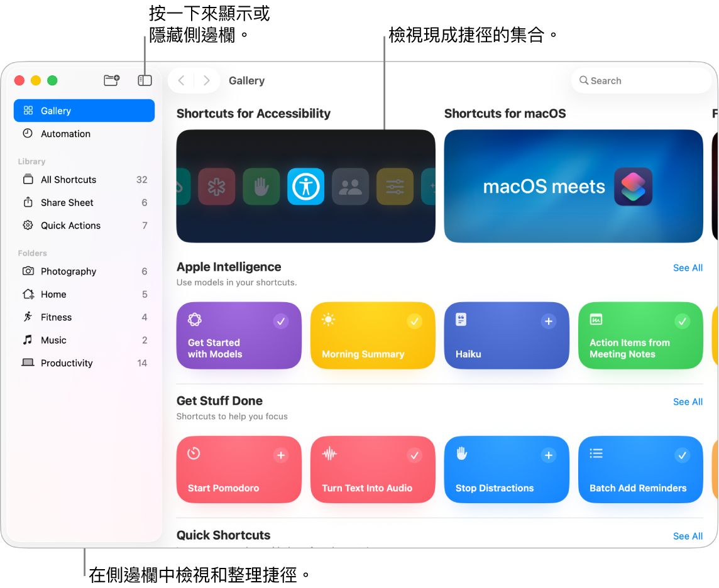
Task: Open the Fitness folder
Action: pos(84,317)
